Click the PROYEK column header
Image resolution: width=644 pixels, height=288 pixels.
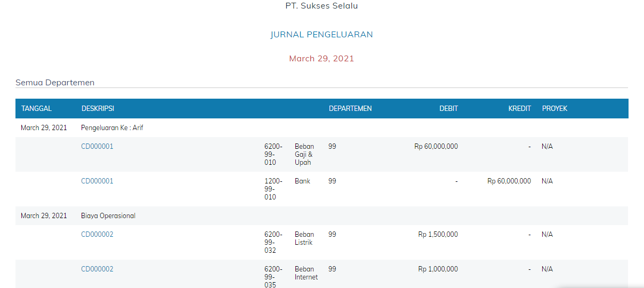(x=554, y=109)
